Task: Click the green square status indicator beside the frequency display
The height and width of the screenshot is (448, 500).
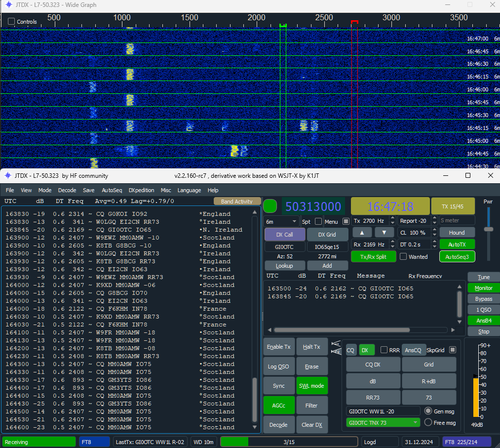Action: (x=270, y=206)
